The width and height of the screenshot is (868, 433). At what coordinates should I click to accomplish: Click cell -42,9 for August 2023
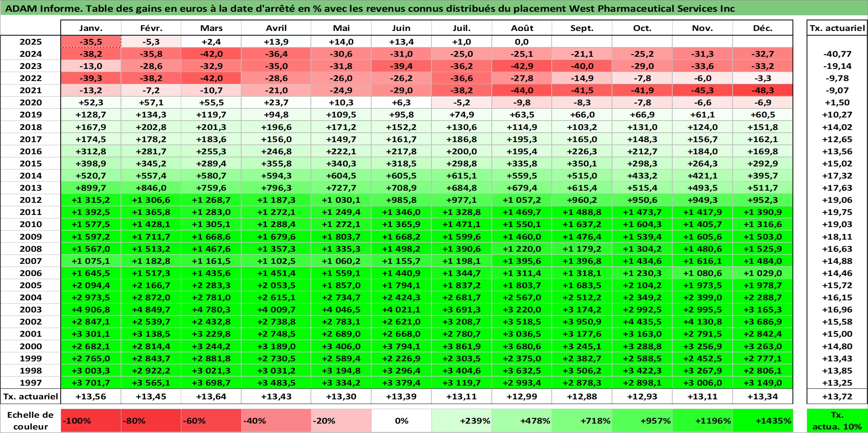coord(522,66)
